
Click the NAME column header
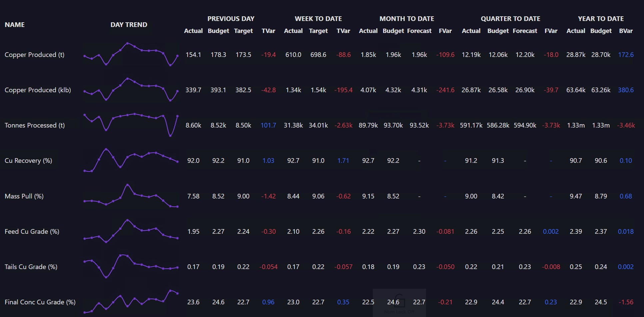tap(15, 25)
